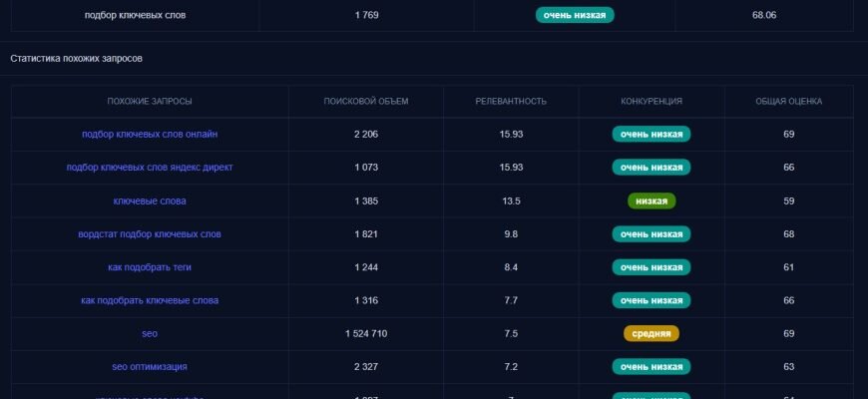
Task: Select the top row score 68.06
Action: click(764, 15)
